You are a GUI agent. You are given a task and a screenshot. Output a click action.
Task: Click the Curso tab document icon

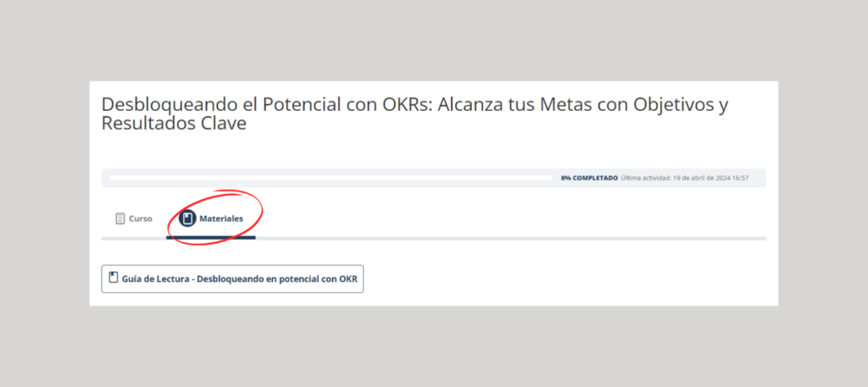coord(120,219)
